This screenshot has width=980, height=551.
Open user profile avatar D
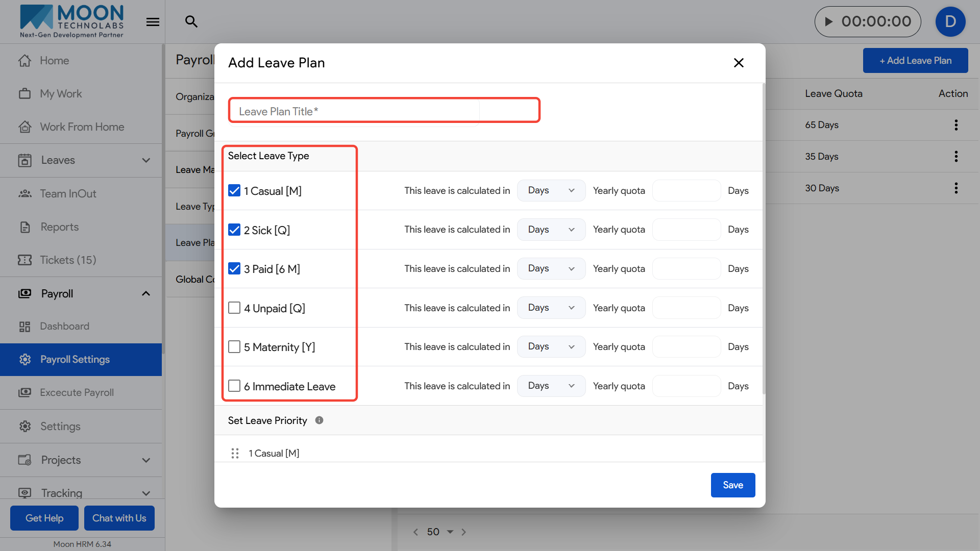[x=950, y=21]
